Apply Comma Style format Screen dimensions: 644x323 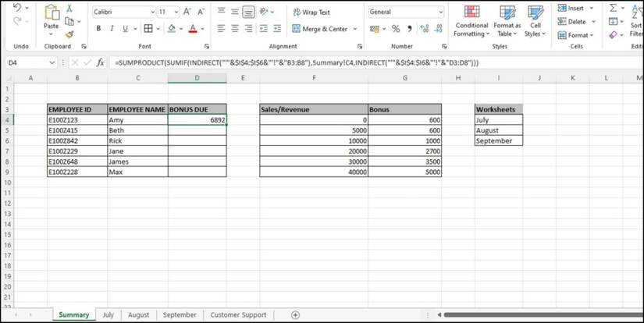[409, 29]
